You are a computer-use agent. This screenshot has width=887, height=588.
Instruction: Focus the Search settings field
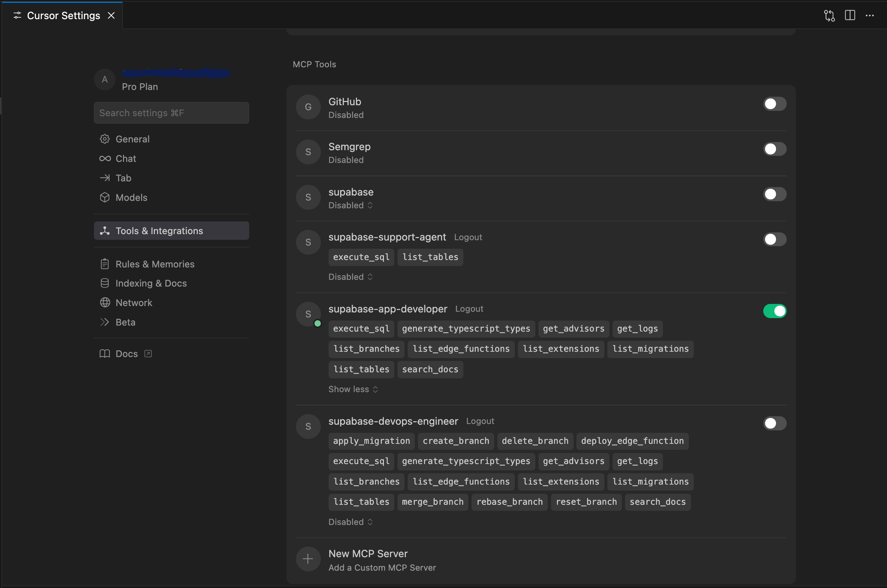pyautogui.click(x=171, y=113)
